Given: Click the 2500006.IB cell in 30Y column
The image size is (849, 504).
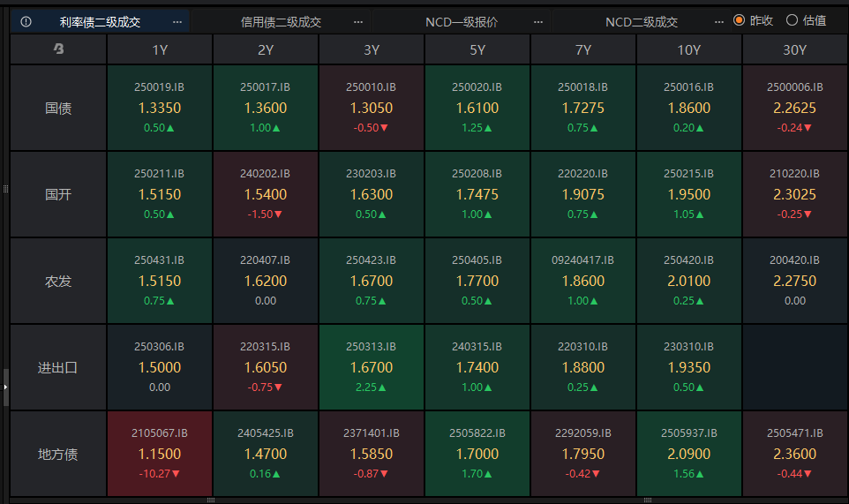Looking at the screenshot, I should click(795, 108).
